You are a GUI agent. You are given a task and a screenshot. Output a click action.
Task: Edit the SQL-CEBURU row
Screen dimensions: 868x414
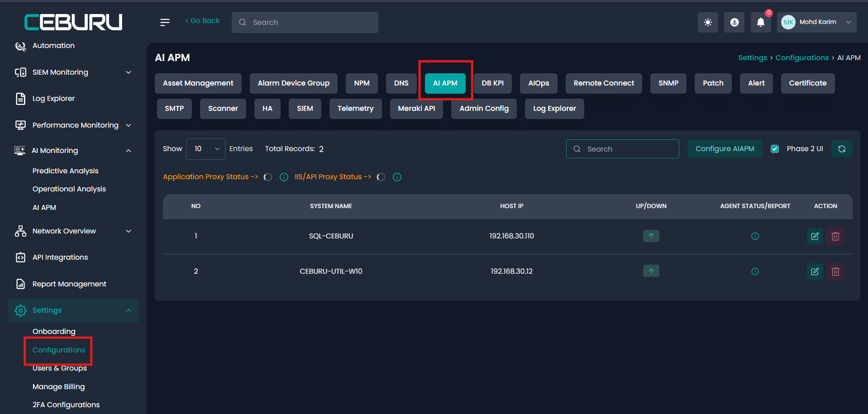tap(815, 236)
